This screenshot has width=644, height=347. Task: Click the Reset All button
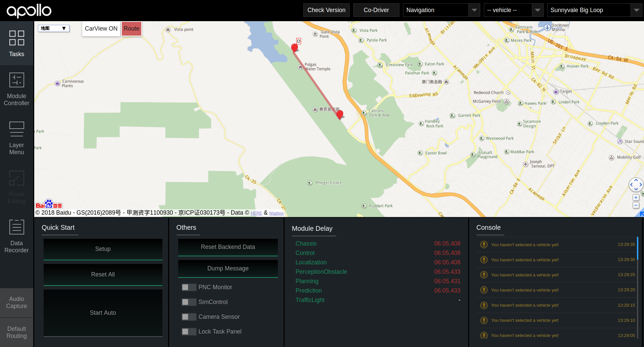pyautogui.click(x=103, y=275)
